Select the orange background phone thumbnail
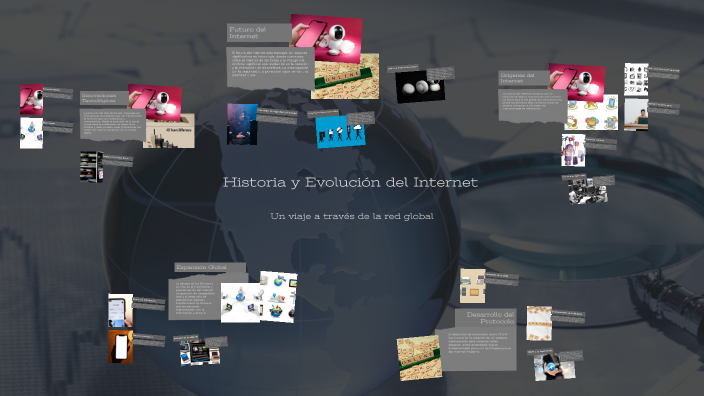The image size is (704, 396). [120, 347]
